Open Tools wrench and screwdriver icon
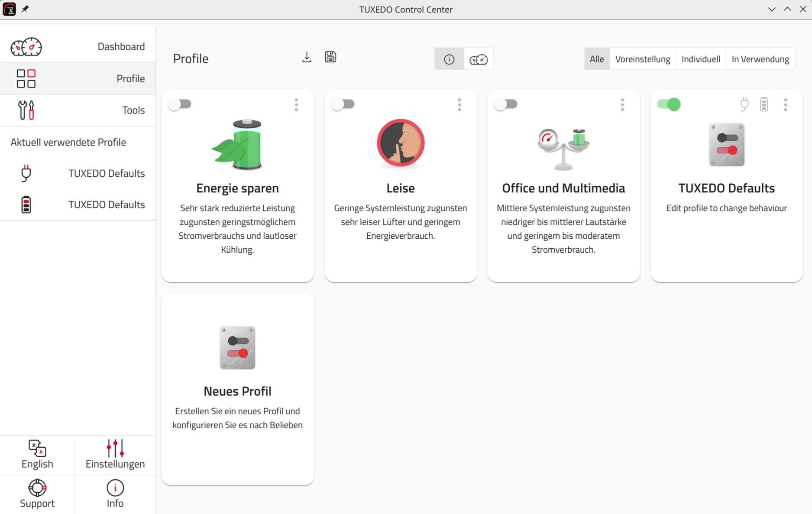 [x=26, y=110]
